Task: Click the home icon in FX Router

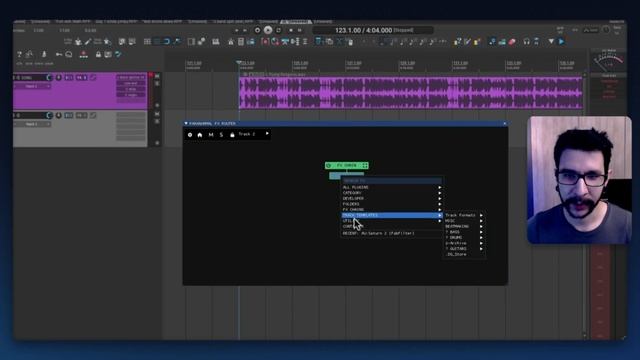Action: (x=200, y=135)
